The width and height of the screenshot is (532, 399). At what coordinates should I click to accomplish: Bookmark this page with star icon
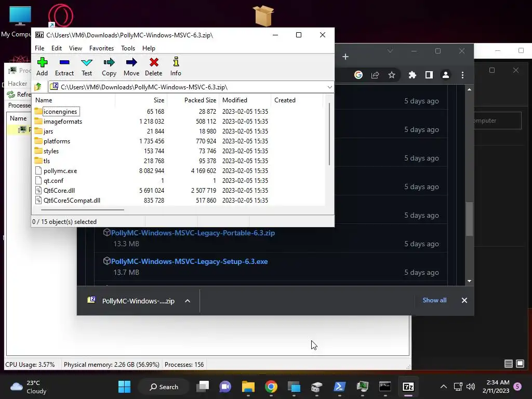click(392, 75)
